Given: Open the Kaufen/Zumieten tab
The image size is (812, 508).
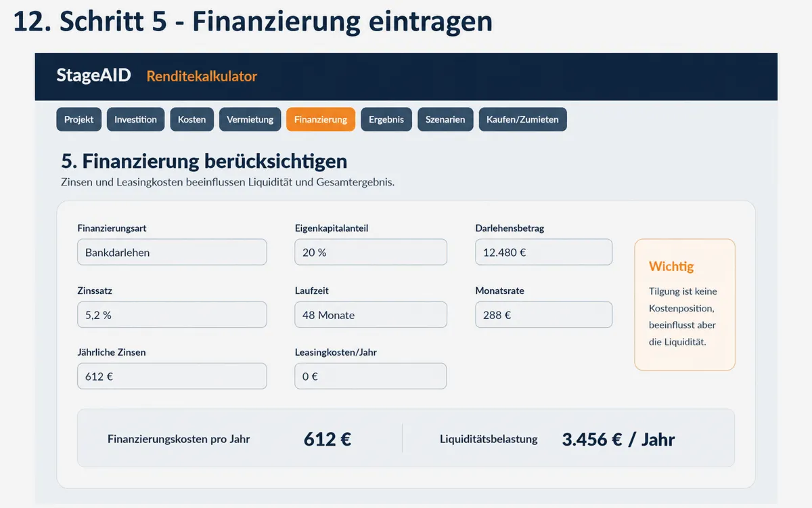Looking at the screenshot, I should click(x=523, y=119).
